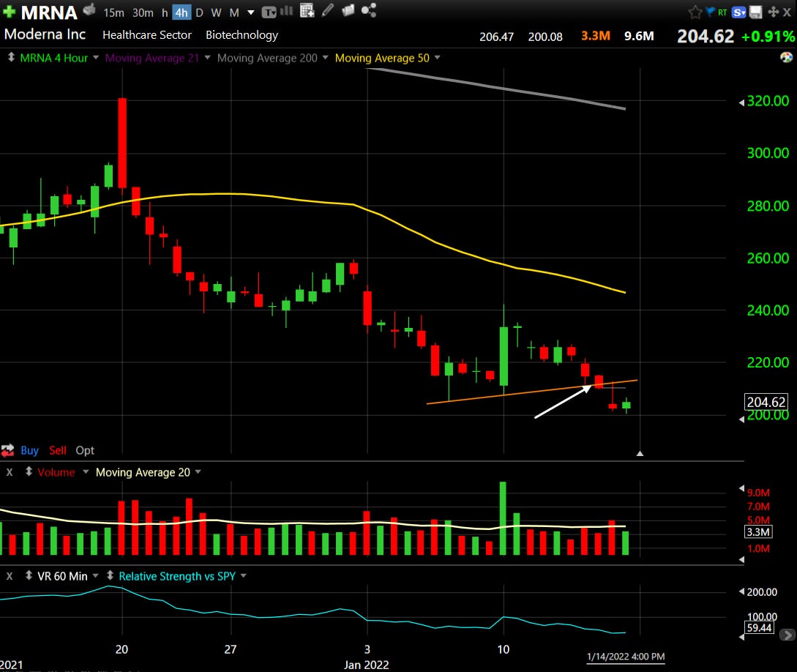Open the chart color wheel settings icon

786,57
